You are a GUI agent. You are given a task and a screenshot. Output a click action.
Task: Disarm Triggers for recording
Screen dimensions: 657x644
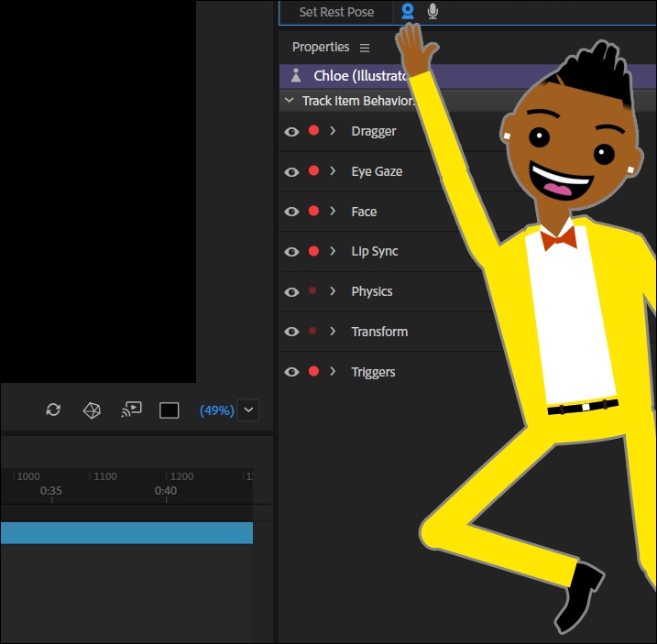coord(313,371)
